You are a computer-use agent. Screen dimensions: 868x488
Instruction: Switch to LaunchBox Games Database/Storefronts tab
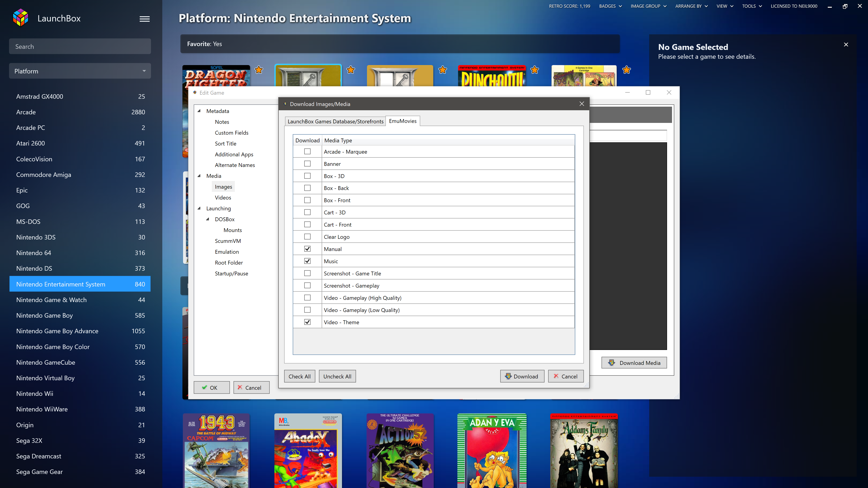coord(335,121)
